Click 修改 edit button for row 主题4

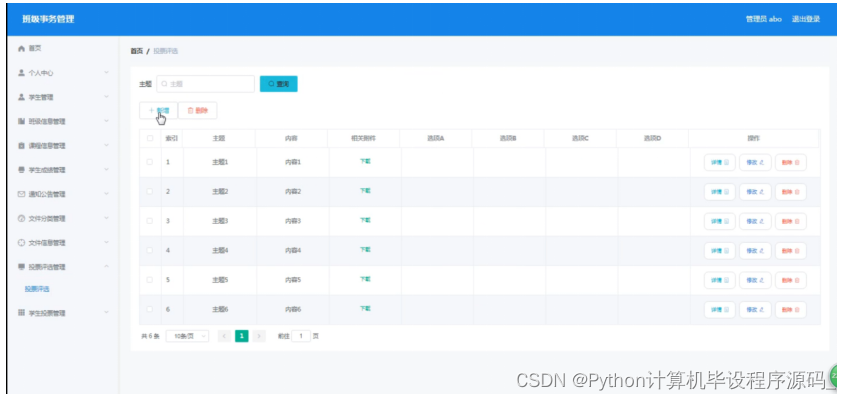[755, 251]
